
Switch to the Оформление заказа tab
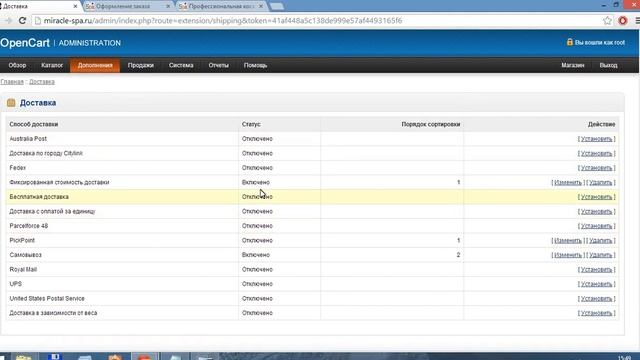pos(123,6)
